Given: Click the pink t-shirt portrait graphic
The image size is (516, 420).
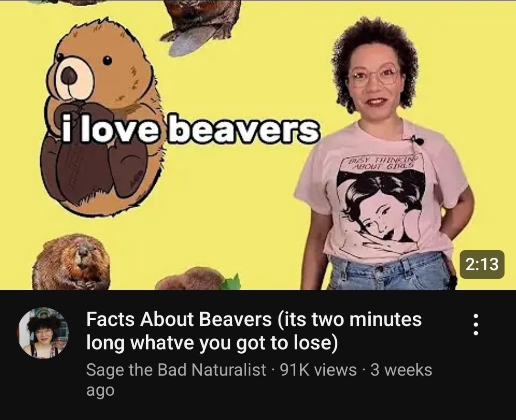Looking at the screenshot, I should coord(381,210).
